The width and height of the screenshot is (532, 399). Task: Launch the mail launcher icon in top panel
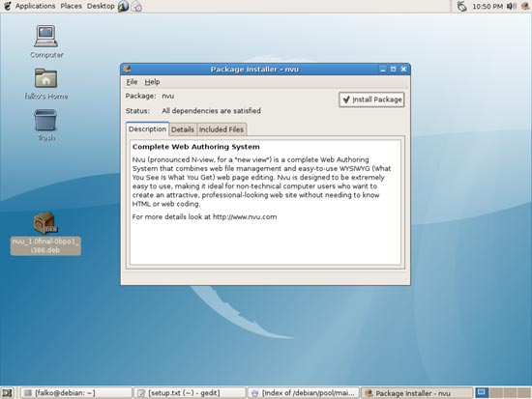(136, 6)
